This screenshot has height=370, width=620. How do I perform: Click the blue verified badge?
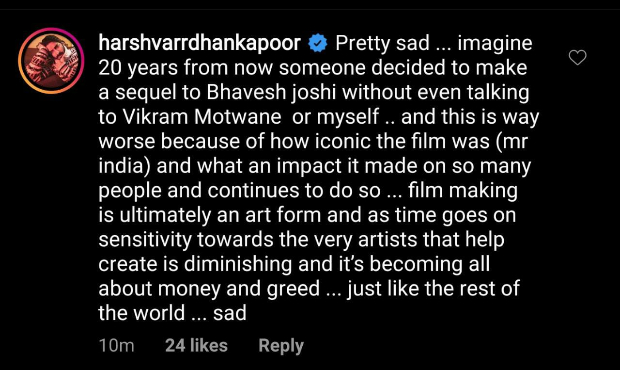pyautogui.click(x=318, y=43)
